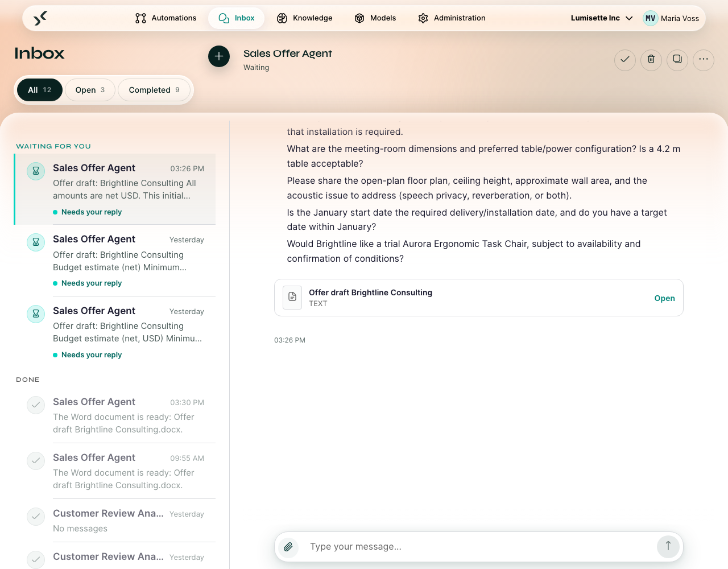Open Sales Offer Agent conversation from 03:26 PM
The image size is (728, 569).
pos(115,189)
